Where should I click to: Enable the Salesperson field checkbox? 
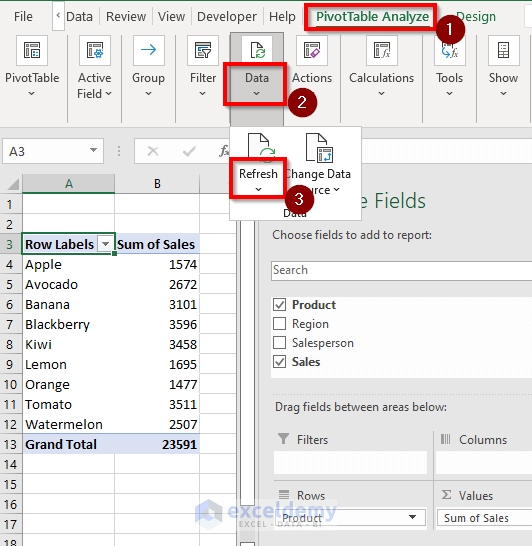point(280,343)
